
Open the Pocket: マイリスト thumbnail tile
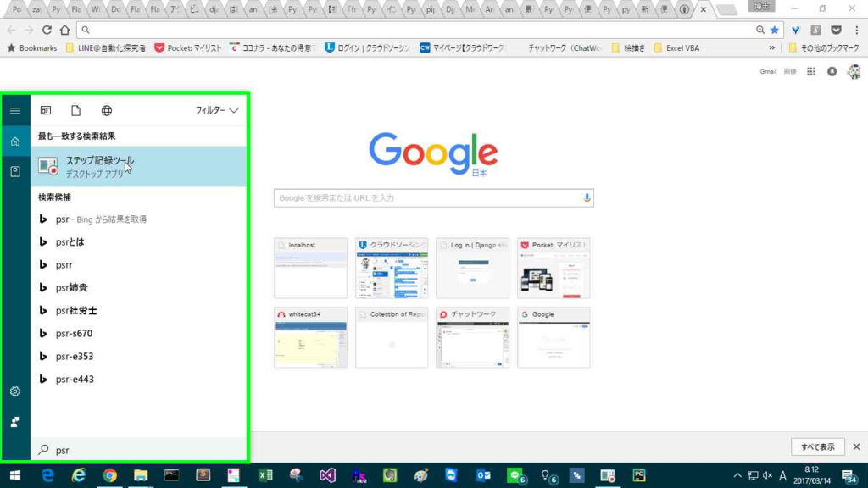pos(554,269)
